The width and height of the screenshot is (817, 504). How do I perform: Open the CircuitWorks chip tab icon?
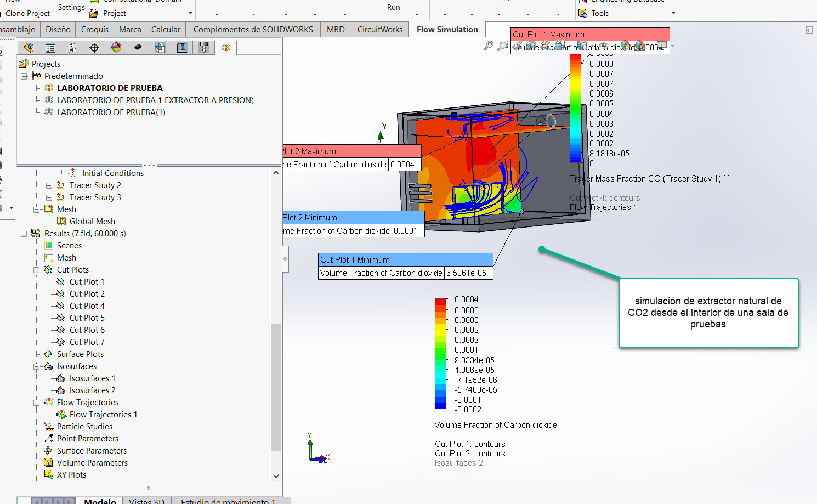point(138,48)
